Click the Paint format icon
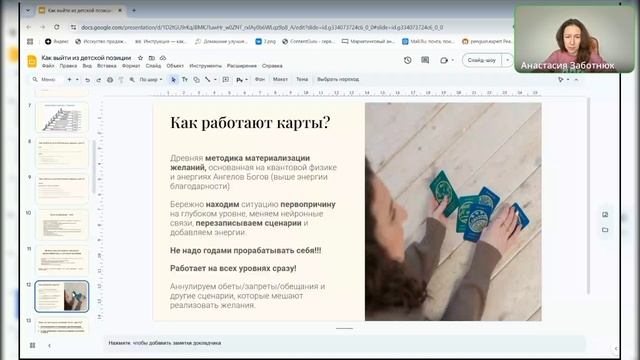The width and height of the screenshot is (640, 360). 121,80
